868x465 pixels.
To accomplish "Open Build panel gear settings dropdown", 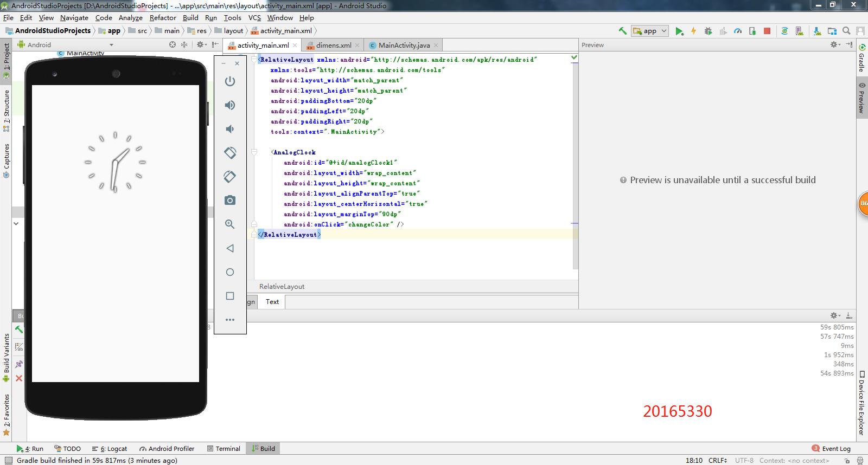I will tap(835, 315).
